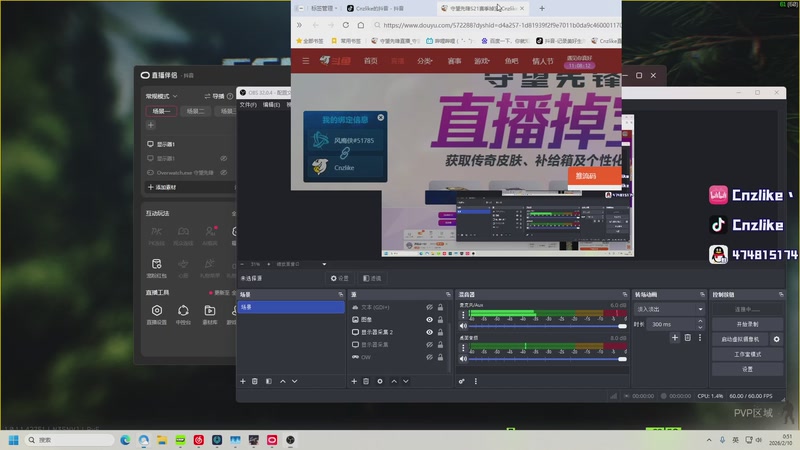Remove scene transition with trash icon
This screenshot has width=800, height=450.
pyautogui.click(x=687, y=337)
